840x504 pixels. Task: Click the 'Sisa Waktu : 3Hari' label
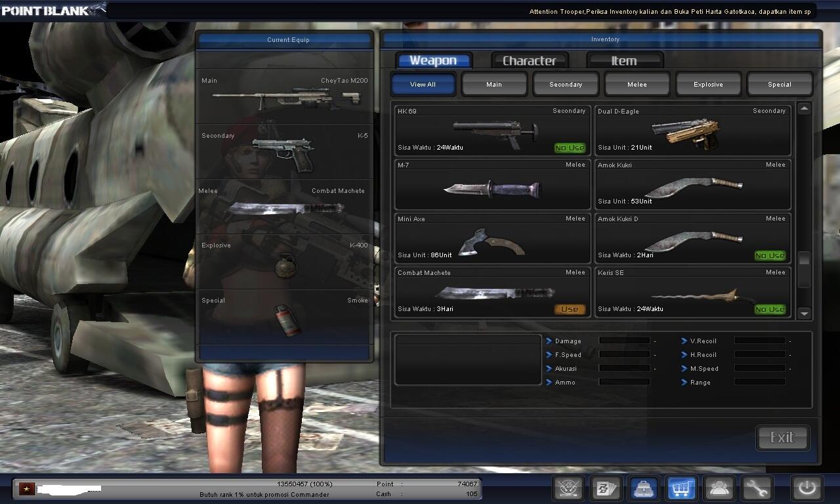[x=425, y=309]
